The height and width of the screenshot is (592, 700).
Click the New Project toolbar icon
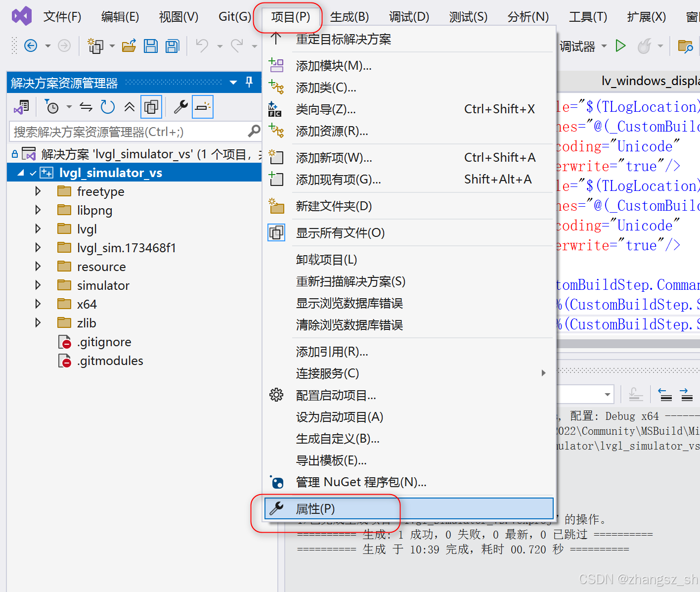point(95,46)
